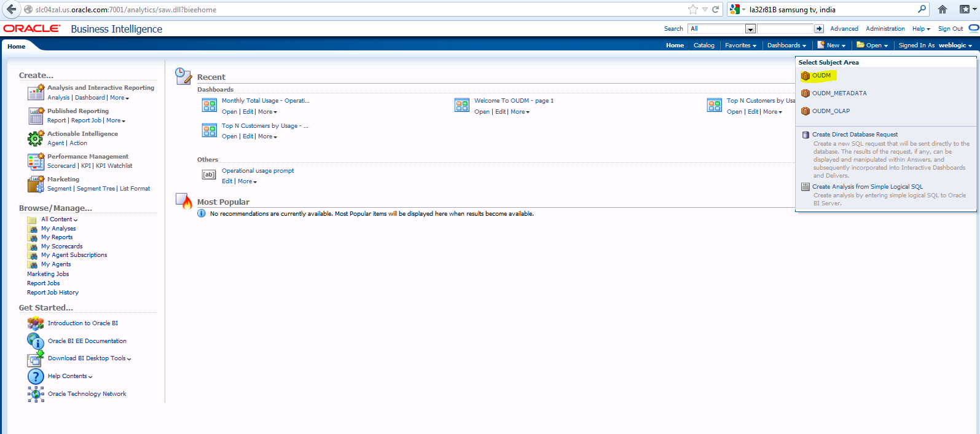
Task: Click the Top N Customers by Usage - dashboard icon
Action: (x=210, y=130)
